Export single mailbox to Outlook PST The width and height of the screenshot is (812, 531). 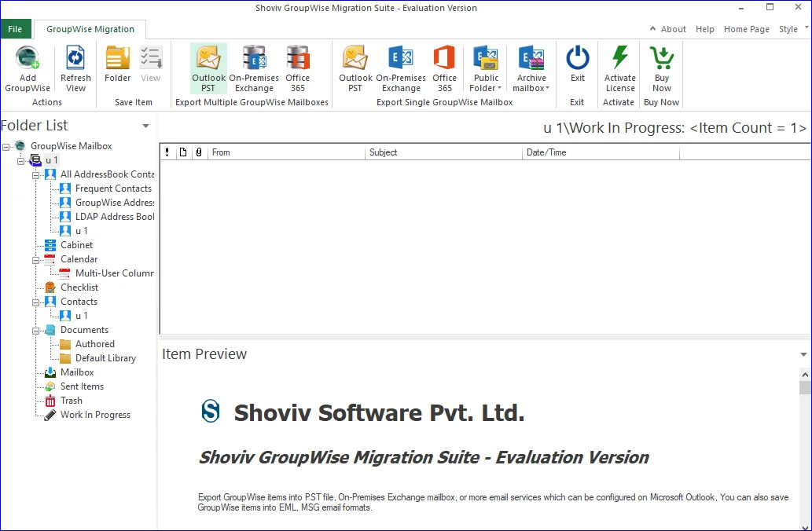click(355, 69)
